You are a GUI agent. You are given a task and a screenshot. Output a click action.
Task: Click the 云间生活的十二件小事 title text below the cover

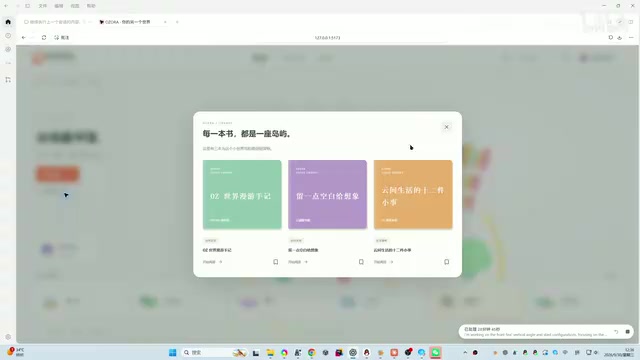point(393,250)
